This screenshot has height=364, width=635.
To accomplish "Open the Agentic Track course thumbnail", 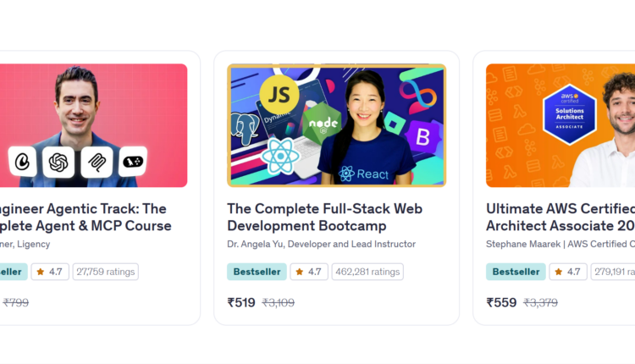I will coord(93,125).
